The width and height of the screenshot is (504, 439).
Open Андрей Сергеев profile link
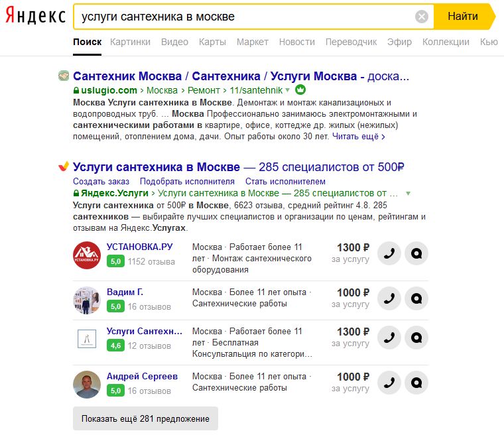(x=142, y=376)
